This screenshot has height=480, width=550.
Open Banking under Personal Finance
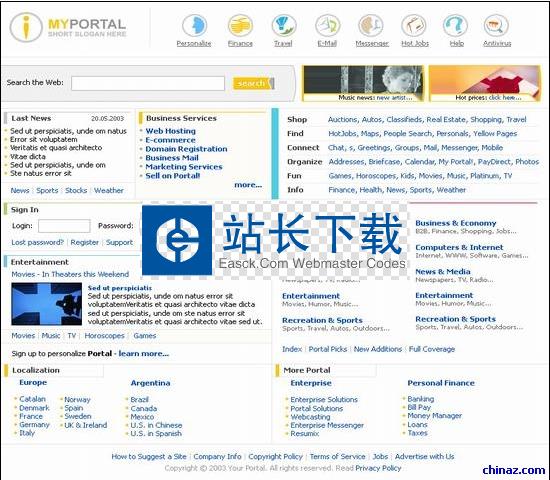coord(421,399)
